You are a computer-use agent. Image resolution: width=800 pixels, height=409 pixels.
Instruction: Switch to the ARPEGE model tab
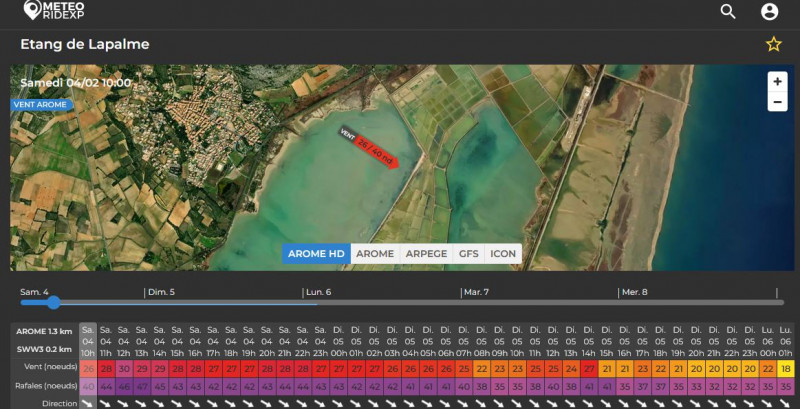pos(426,254)
